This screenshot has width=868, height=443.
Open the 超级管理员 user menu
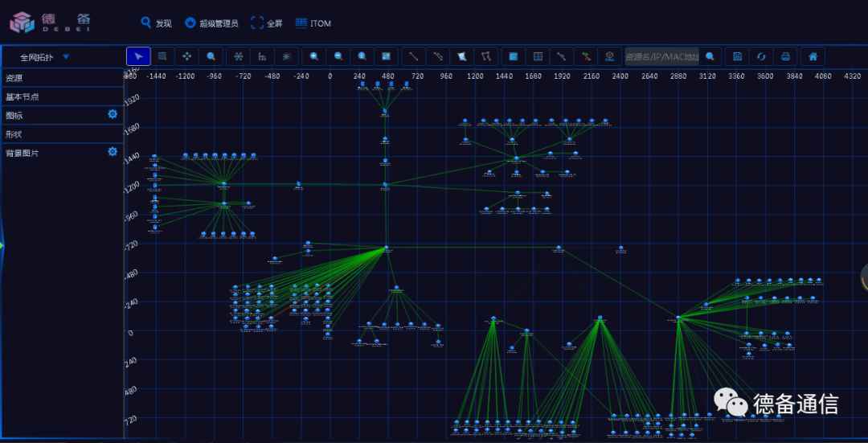coord(211,23)
